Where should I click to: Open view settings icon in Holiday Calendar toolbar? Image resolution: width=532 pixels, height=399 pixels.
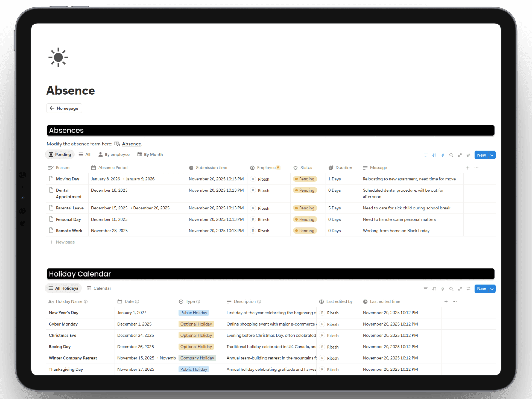click(469, 289)
